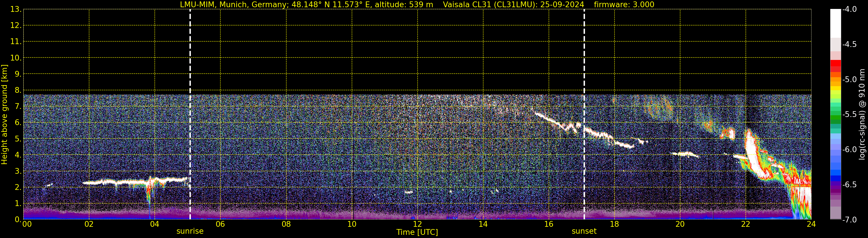Click the '08' time axis tick label
The height and width of the screenshot is (238, 868).
coord(286,224)
